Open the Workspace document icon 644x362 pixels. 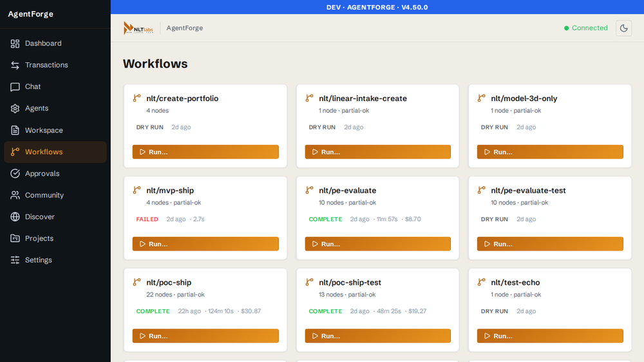pos(15,130)
